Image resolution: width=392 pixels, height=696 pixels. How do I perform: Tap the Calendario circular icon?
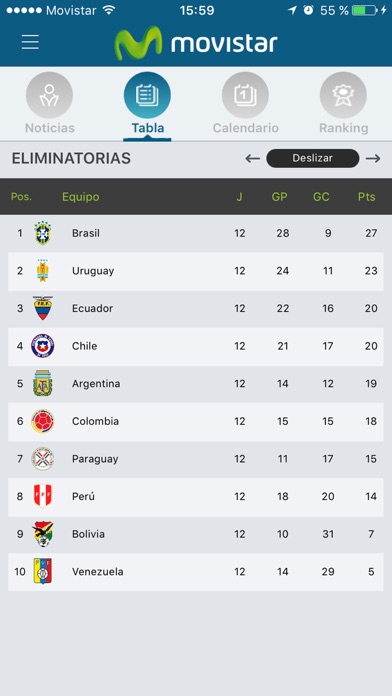coord(245,95)
